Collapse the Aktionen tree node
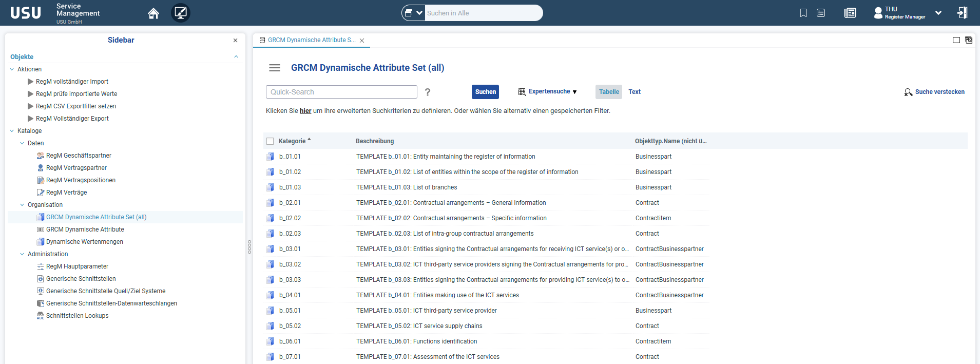This screenshot has height=364, width=980. (12, 69)
